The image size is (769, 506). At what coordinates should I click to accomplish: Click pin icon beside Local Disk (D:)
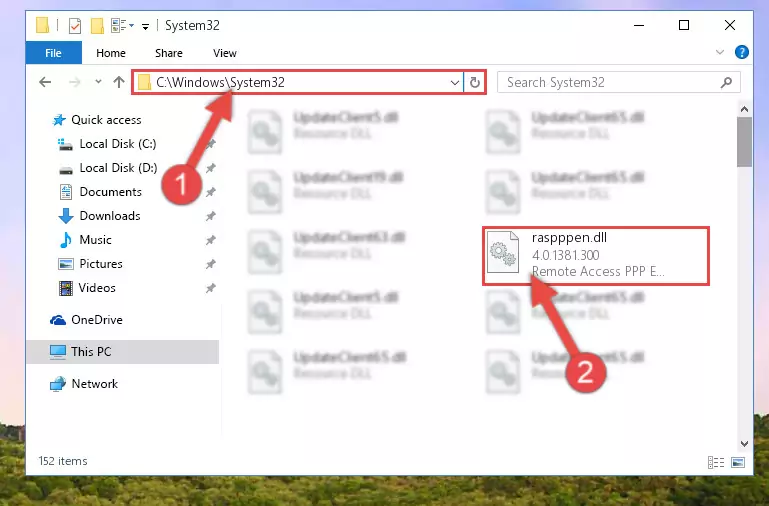pos(210,168)
